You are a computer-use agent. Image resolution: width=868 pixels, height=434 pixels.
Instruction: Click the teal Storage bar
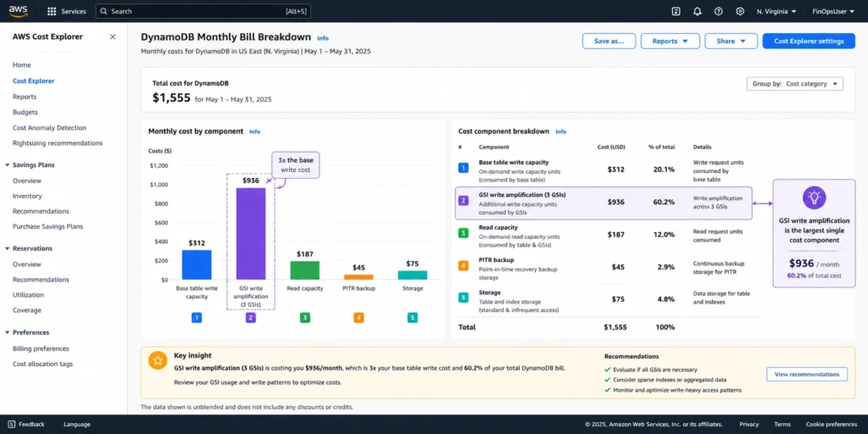[413, 275]
